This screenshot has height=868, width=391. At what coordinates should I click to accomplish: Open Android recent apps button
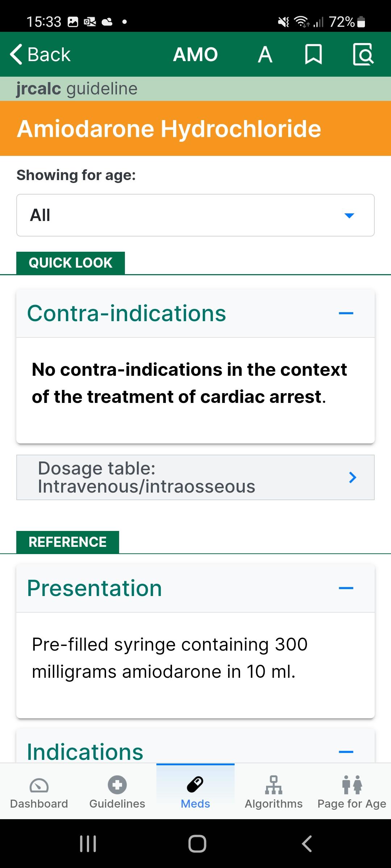click(88, 844)
